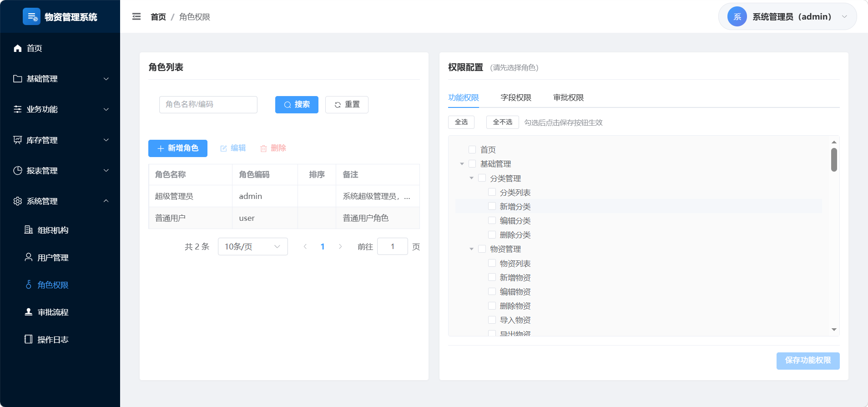This screenshot has width=868, height=407.
Task: Click the 全不选 button
Action: 503,122
